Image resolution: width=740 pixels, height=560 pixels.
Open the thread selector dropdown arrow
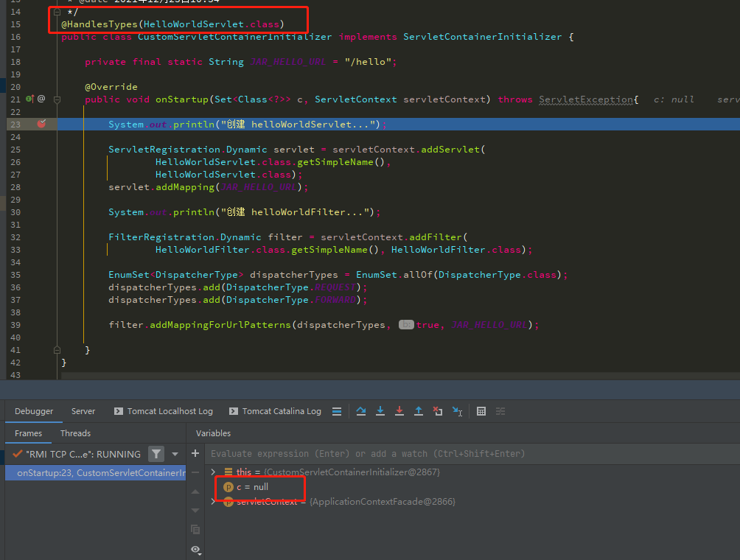click(x=175, y=454)
